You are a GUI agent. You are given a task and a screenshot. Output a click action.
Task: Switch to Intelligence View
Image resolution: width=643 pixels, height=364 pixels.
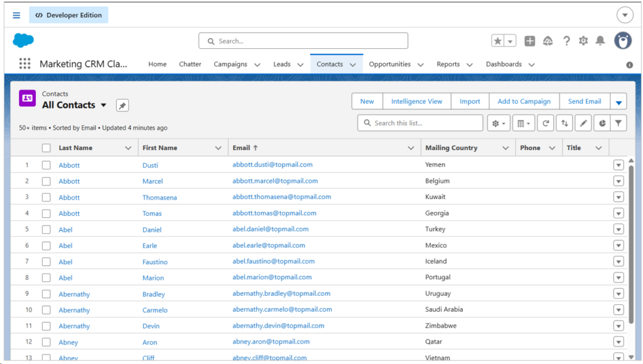[x=417, y=102]
